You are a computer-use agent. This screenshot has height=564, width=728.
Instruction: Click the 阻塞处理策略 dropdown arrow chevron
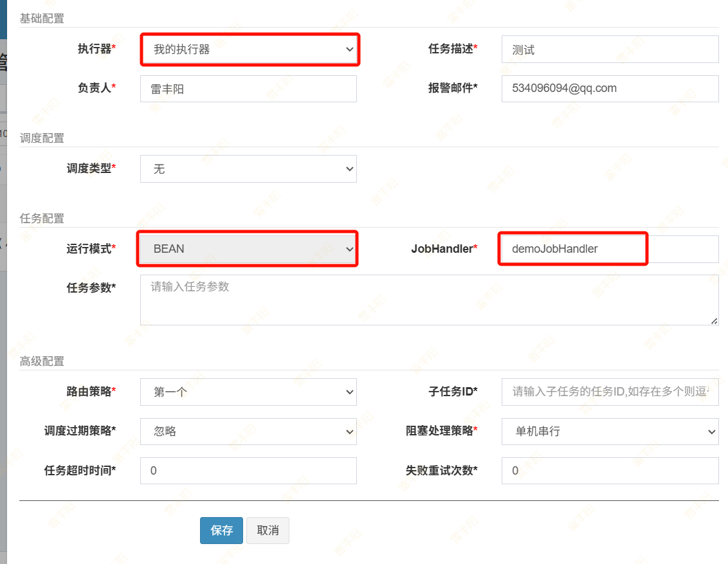pos(711,432)
